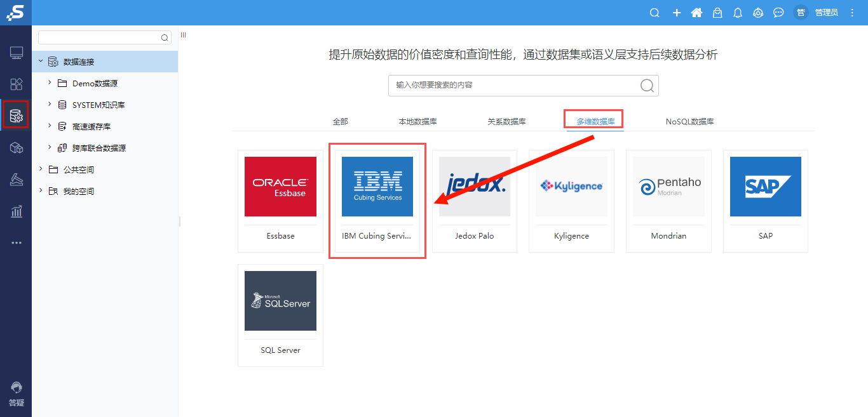Open the vertical three-dot menu

pyautogui.click(x=852, y=13)
